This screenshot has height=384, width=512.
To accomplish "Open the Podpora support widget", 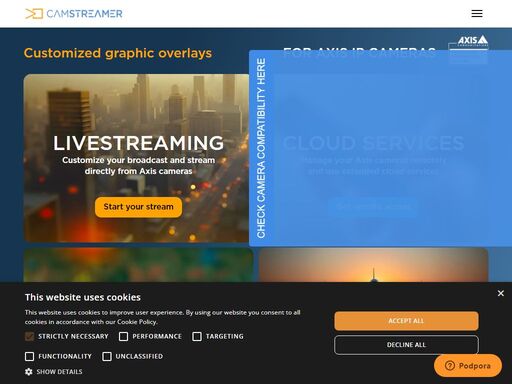I will [x=468, y=366].
